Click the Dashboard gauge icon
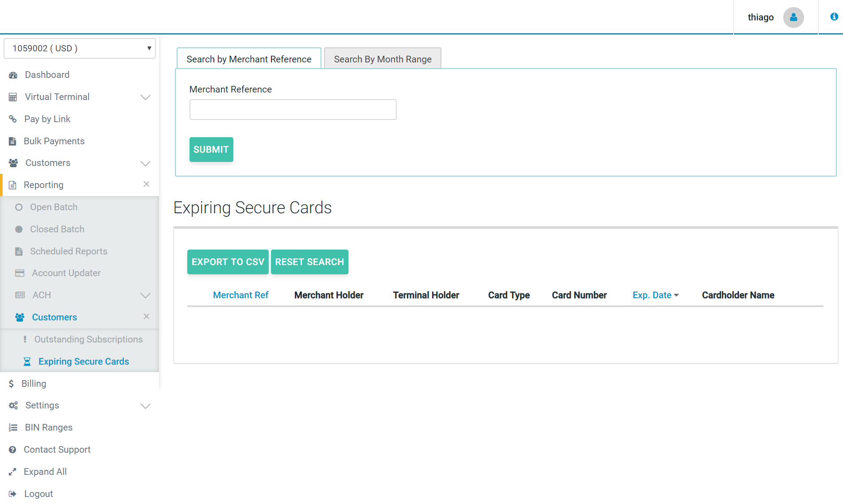Screen dimensions: 843x504 click(x=13, y=75)
